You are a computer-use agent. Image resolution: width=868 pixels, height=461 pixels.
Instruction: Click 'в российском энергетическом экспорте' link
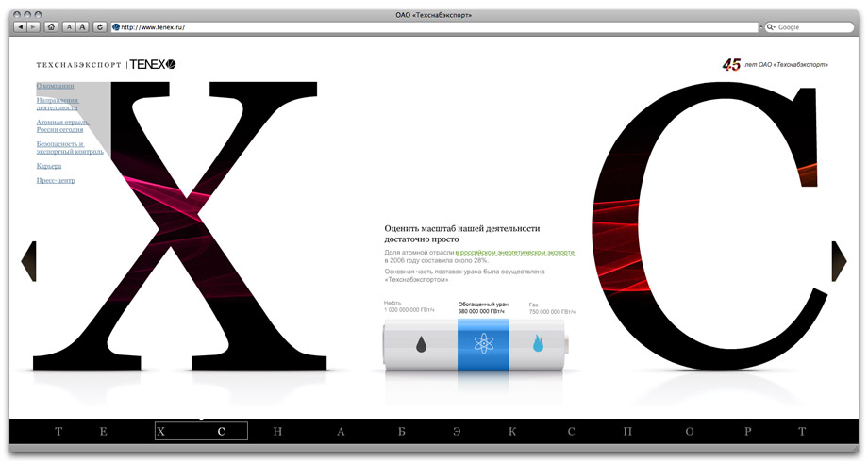515,252
